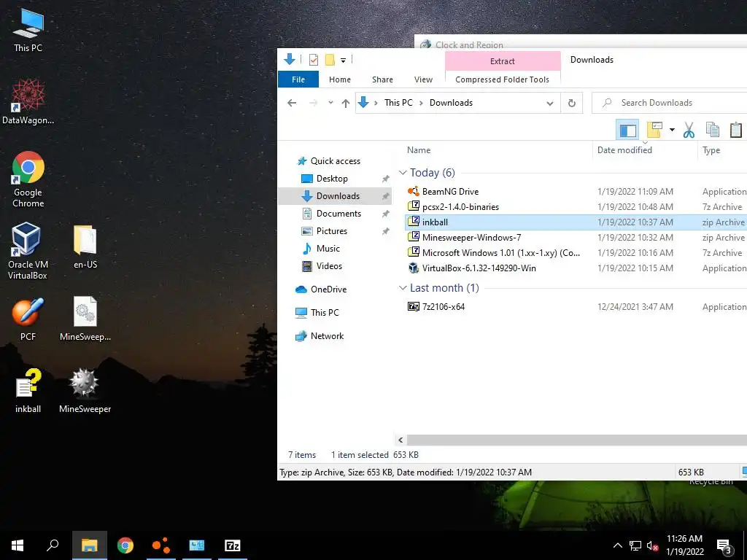The image size is (747, 560).
Task: Select MineSweep... settings file on desktop
Action: (x=85, y=319)
